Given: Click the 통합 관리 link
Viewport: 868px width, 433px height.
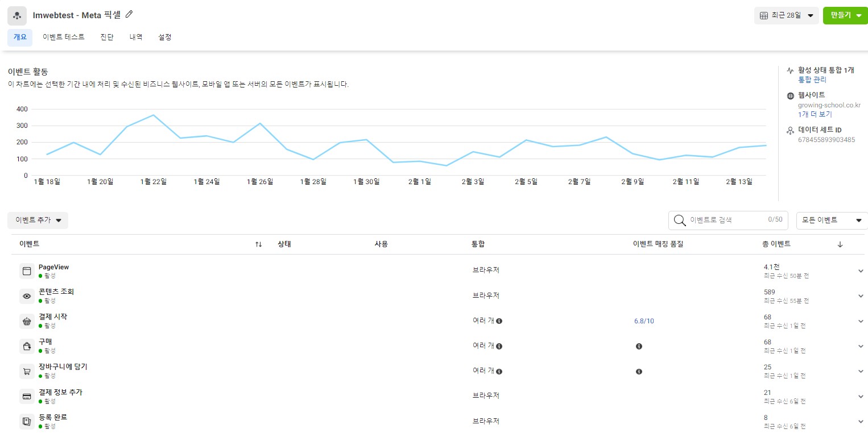Looking at the screenshot, I should click(x=812, y=80).
